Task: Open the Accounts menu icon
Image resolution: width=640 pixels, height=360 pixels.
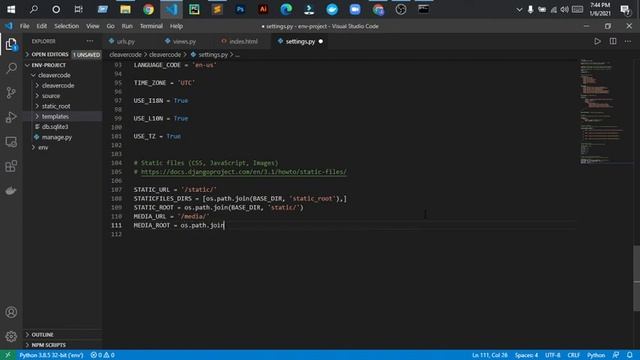Action: point(11,312)
